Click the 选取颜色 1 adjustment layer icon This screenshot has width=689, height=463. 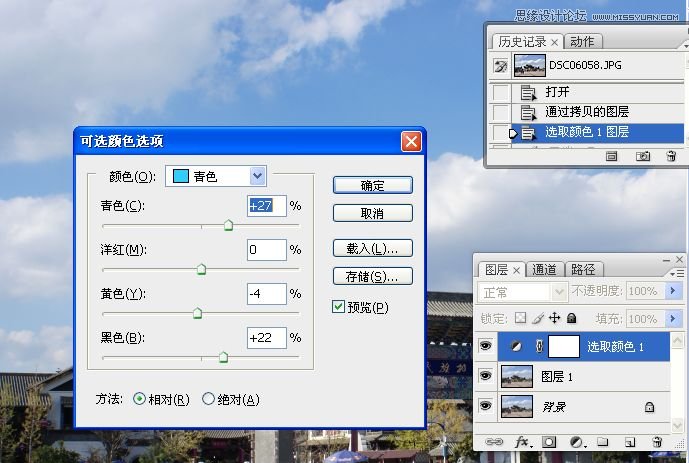click(x=516, y=347)
